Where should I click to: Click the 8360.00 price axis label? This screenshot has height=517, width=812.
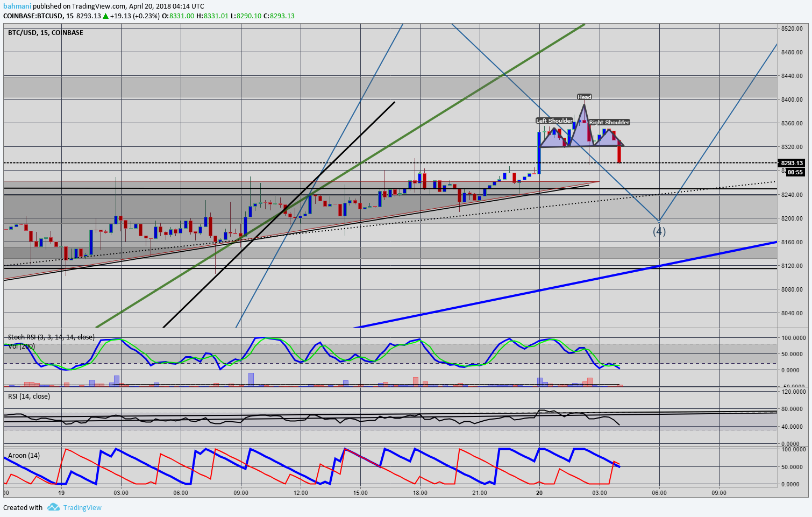pos(792,123)
